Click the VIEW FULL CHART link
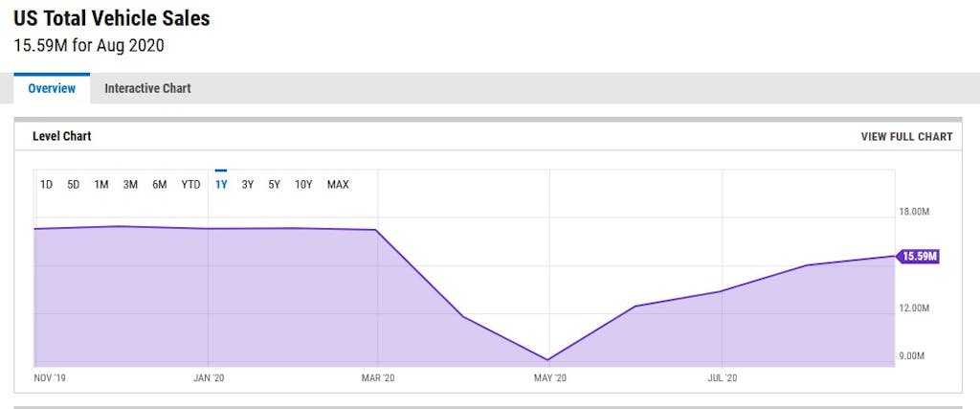This screenshot has width=980, height=409. click(906, 137)
